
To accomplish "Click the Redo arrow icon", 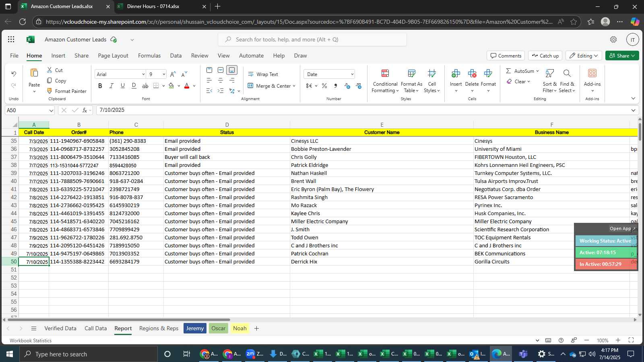I will 14,85.
